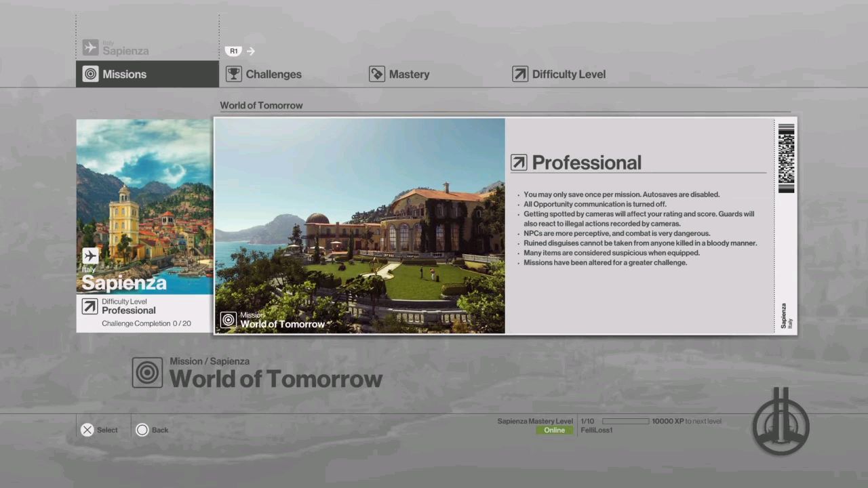Image resolution: width=868 pixels, height=488 pixels.
Task: Click the Difficulty Level arrow icon in tab bar
Action: 519,75
